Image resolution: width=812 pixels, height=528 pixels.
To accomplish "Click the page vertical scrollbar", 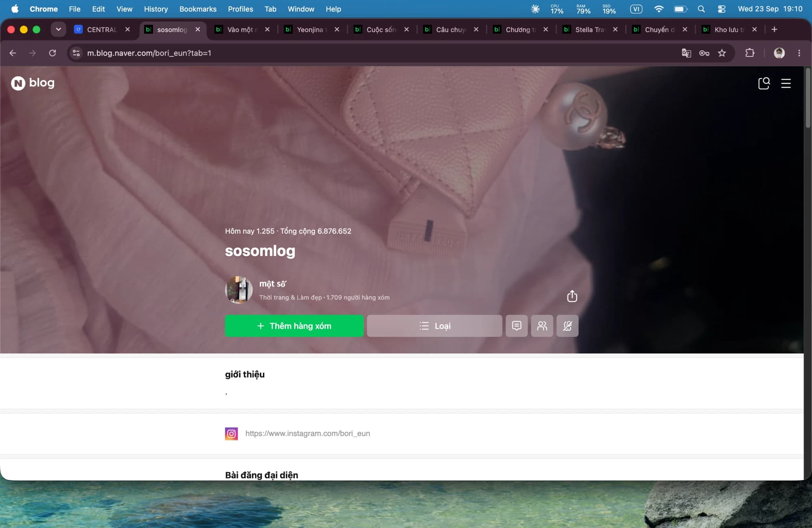I will pos(808,99).
